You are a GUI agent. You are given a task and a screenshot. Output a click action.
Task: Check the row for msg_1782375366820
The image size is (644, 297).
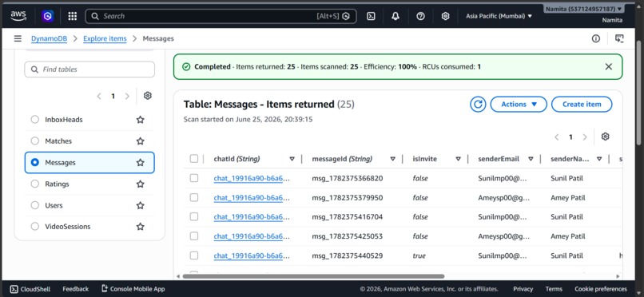pyautogui.click(x=194, y=178)
